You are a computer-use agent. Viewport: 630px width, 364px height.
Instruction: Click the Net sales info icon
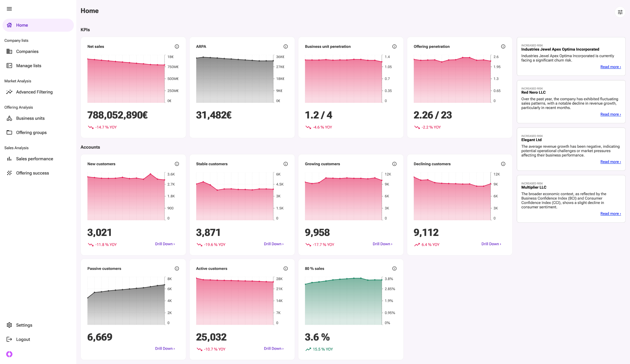[177, 46]
